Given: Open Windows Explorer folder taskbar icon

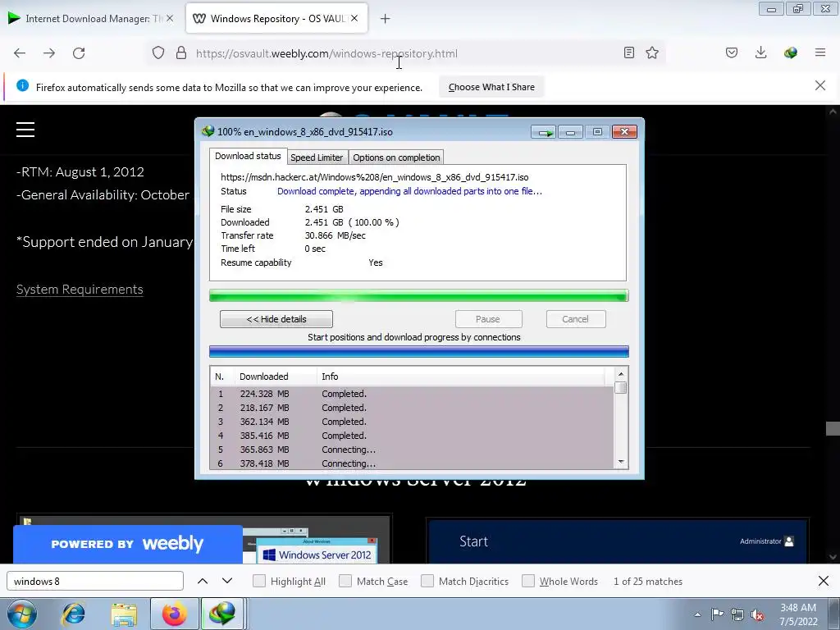Looking at the screenshot, I should pyautogui.click(x=124, y=615).
